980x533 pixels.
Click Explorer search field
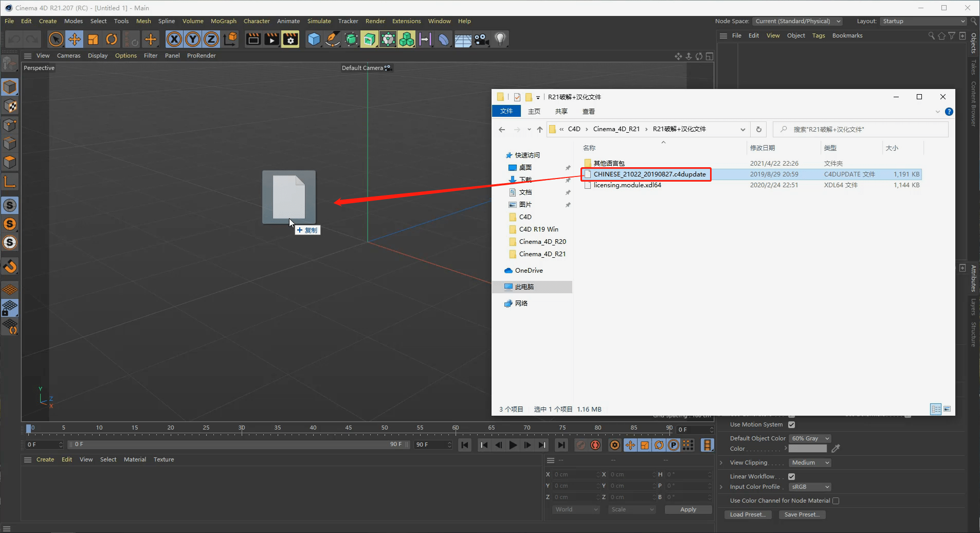(x=861, y=129)
